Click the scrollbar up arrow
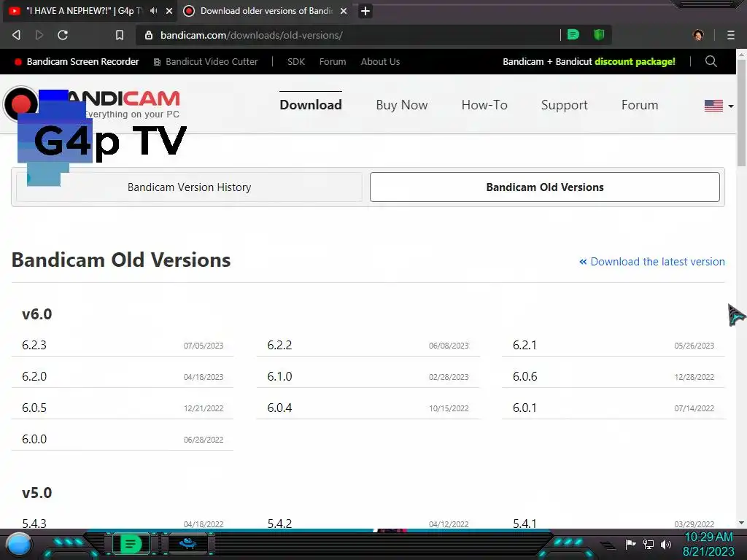The image size is (747, 560). pos(741,54)
